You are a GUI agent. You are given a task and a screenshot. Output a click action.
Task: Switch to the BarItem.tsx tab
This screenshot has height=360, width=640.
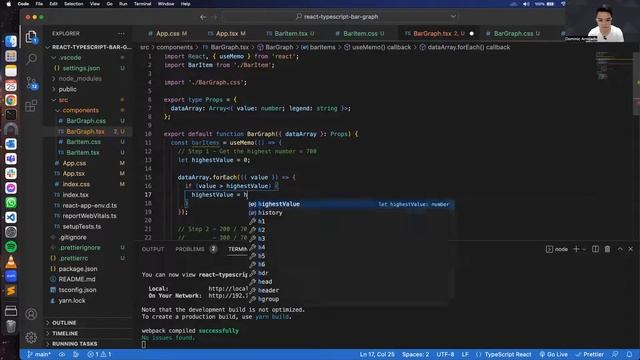291,33
